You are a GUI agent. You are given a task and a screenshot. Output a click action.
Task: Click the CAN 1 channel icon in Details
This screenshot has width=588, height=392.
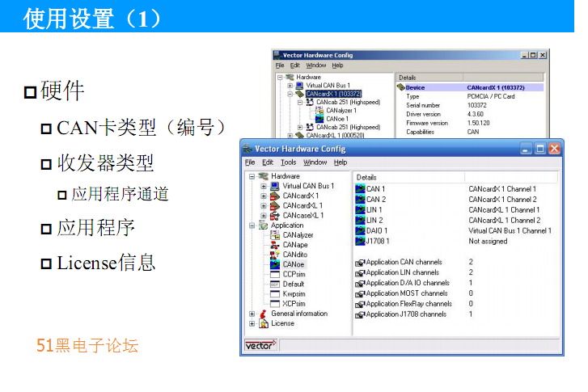tap(360, 189)
